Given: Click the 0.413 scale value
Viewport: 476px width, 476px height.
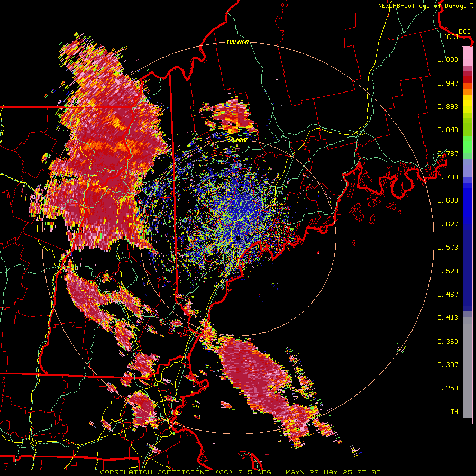Looking at the screenshot, I should pyautogui.click(x=448, y=318).
